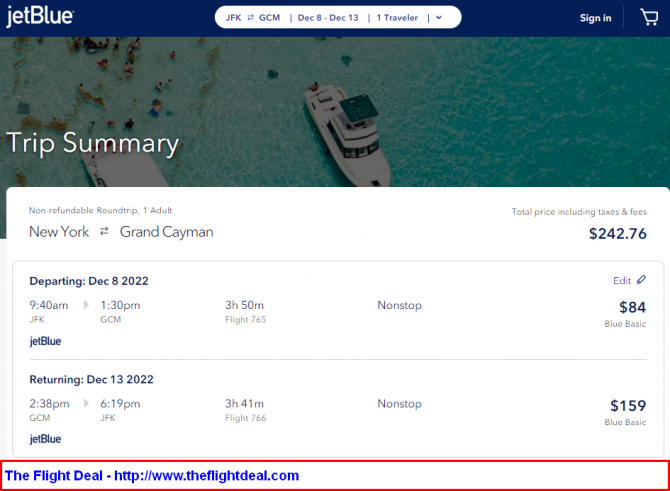Screen dimensions: 670x491
Task: Select the JFK to GCM route field
Action: (252, 17)
